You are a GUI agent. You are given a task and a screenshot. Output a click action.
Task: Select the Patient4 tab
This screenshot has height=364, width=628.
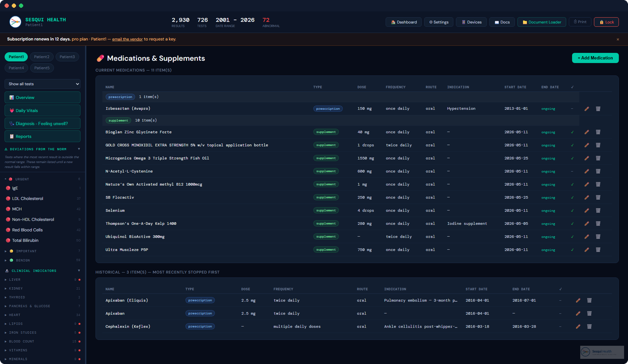16,68
